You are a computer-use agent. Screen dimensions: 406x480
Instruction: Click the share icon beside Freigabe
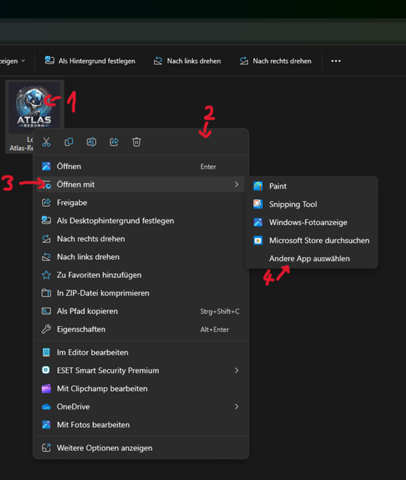pos(46,202)
